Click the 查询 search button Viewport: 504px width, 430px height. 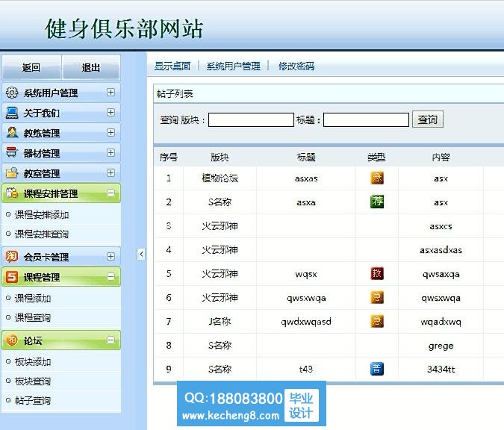pyautogui.click(x=428, y=119)
